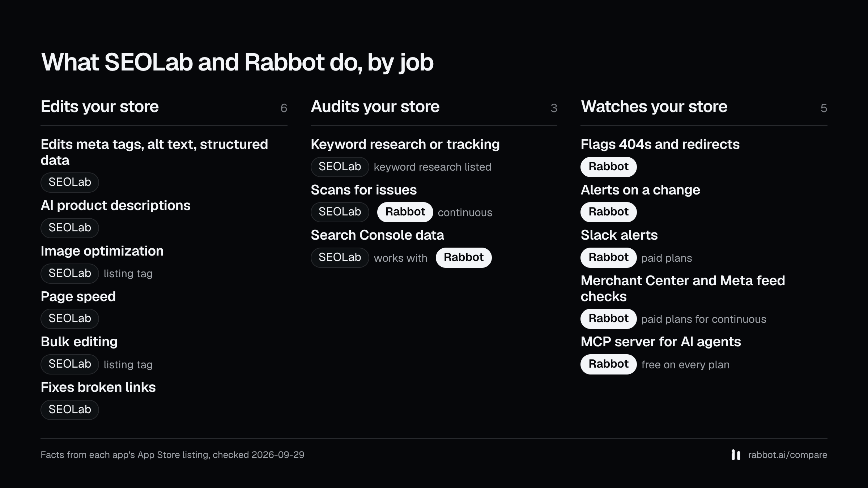Click the slide title 'What SEOLab and Rabbot do, by job'
This screenshot has height=488, width=868.
click(x=237, y=63)
